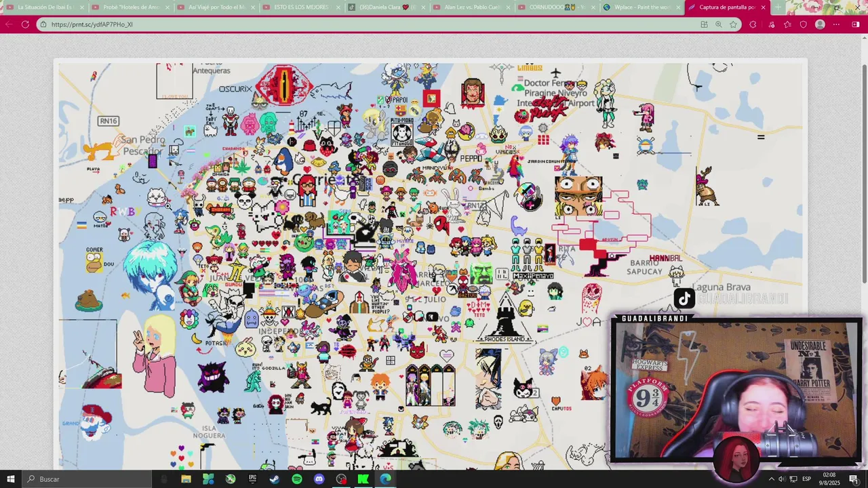Click the purple Gengar pixel art
This screenshot has width=868, height=488.
point(212,377)
